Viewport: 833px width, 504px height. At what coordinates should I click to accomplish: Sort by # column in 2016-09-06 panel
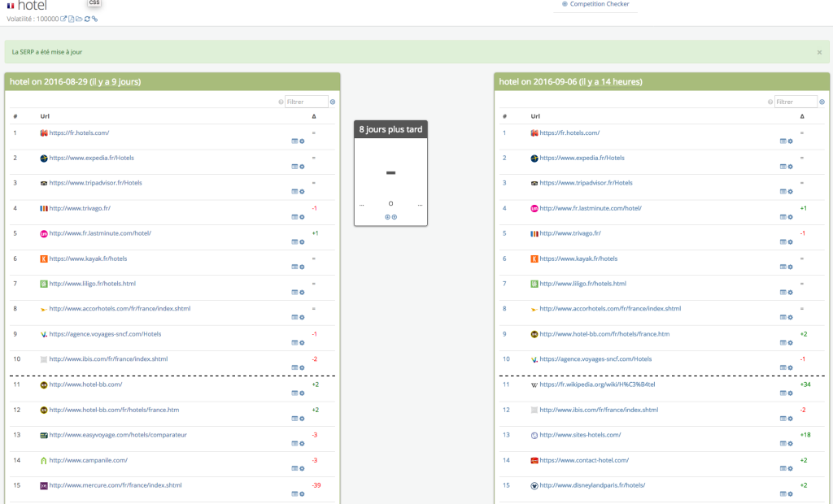(504, 116)
